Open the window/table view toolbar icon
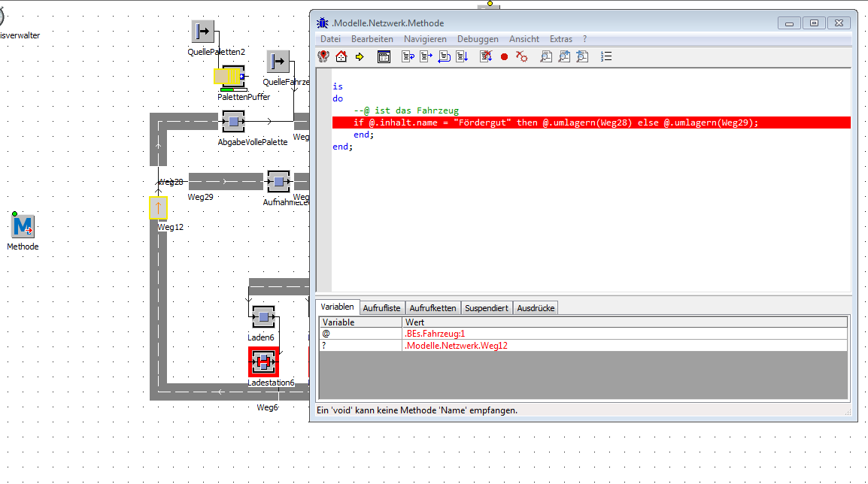The width and height of the screenshot is (868, 484). (x=384, y=56)
